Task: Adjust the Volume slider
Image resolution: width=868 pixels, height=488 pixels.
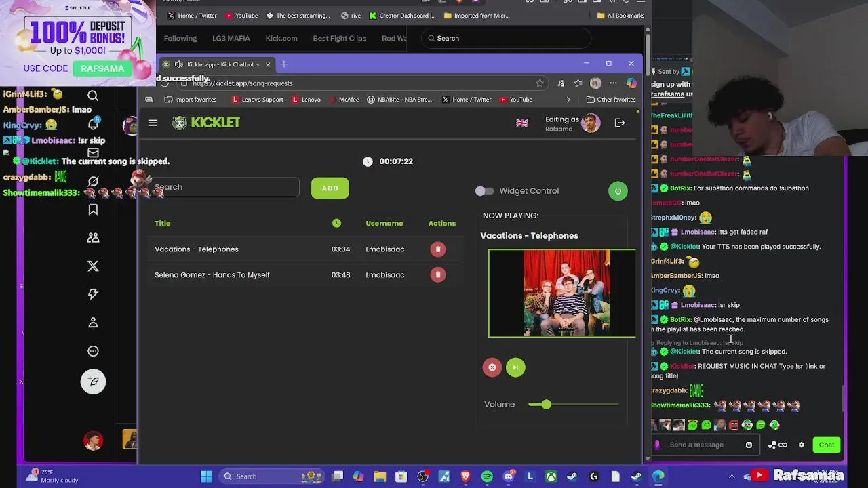Action: click(x=574, y=405)
